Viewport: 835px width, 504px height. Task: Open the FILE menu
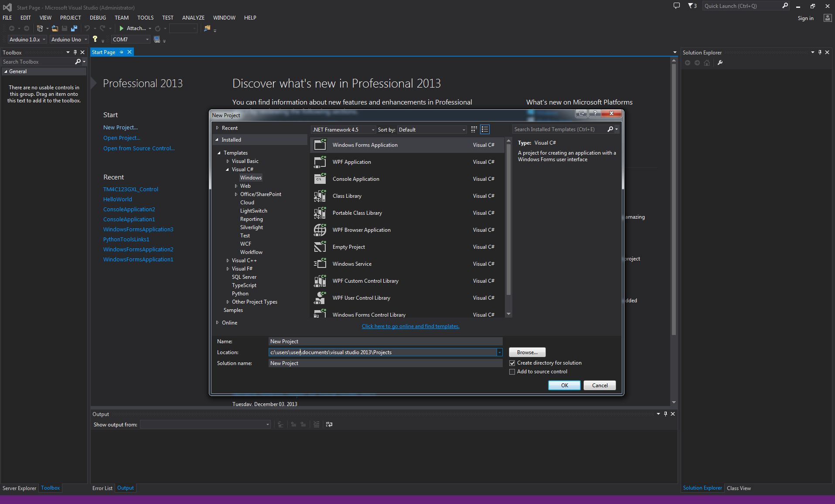[7, 18]
